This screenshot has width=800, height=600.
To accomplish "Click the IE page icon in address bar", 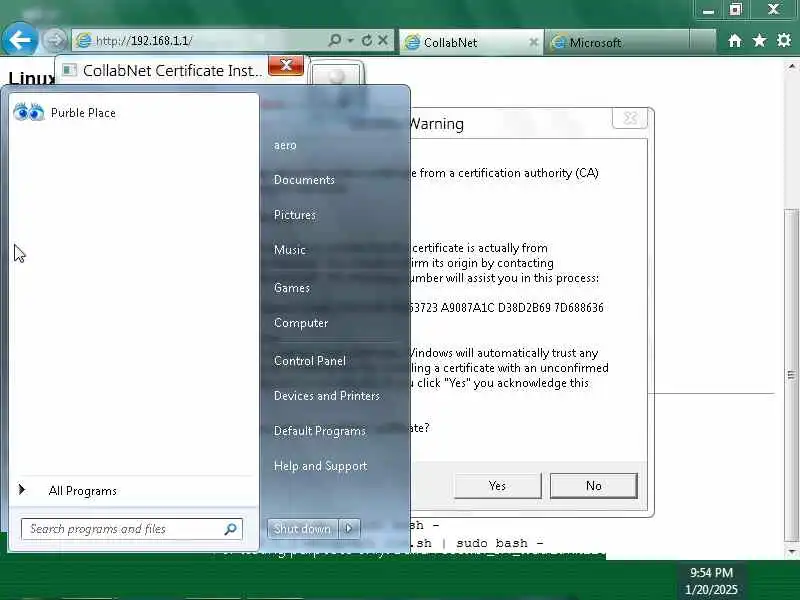I will click(83, 40).
